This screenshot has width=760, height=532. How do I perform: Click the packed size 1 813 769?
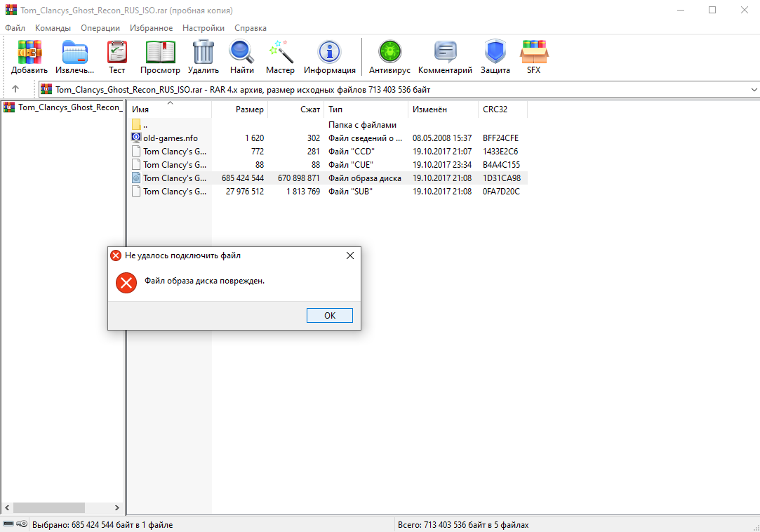pos(303,192)
